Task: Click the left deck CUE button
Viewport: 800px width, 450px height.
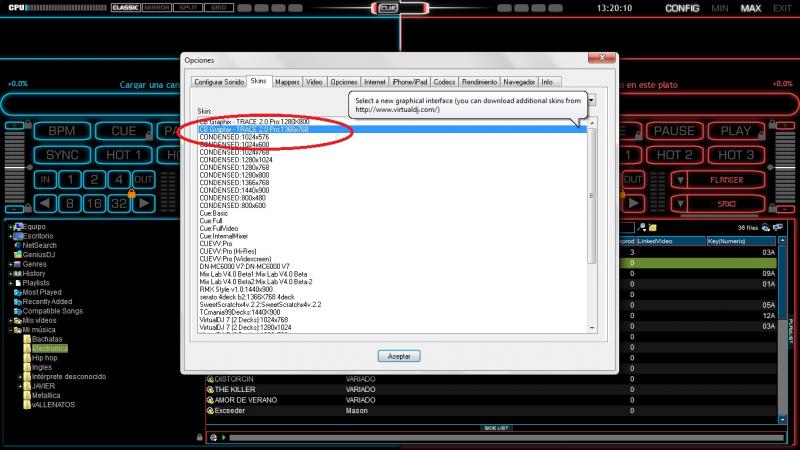Action: tap(123, 131)
